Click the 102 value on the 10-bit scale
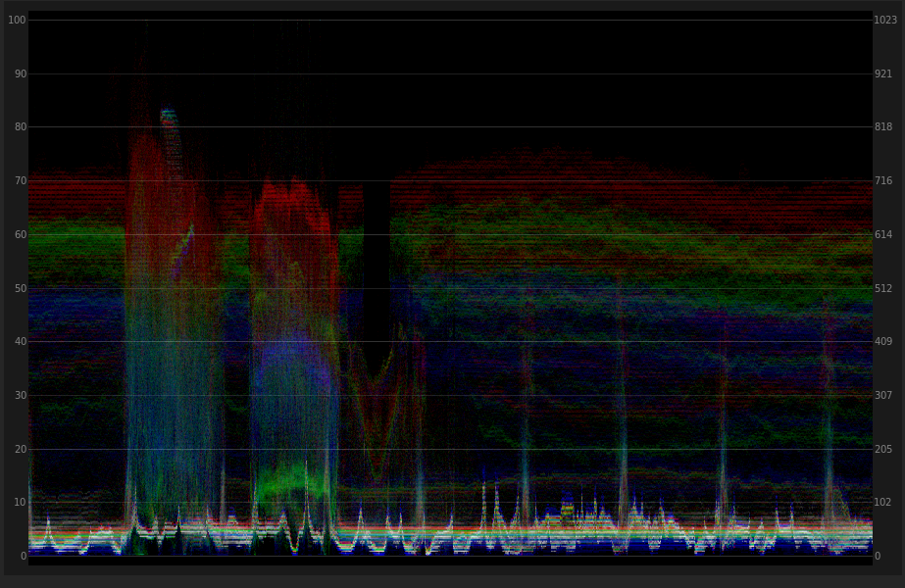Viewport: 905px width, 588px height. (x=883, y=503)
